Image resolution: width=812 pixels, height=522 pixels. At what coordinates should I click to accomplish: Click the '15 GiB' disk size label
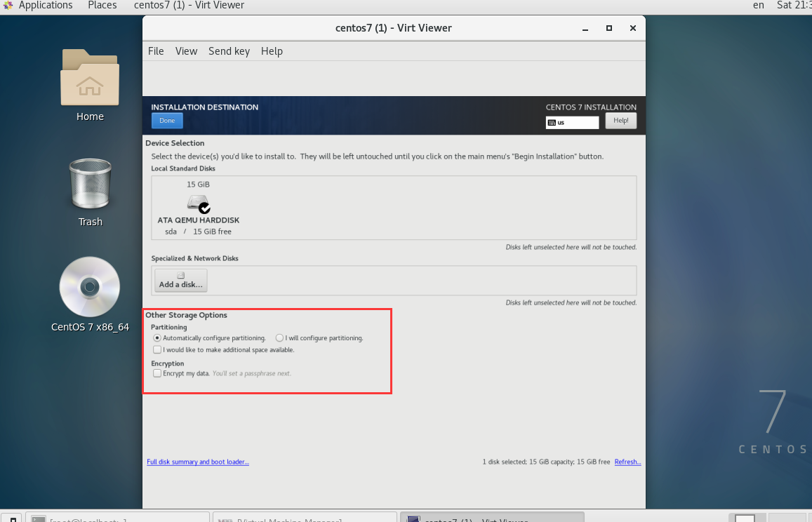199,185
